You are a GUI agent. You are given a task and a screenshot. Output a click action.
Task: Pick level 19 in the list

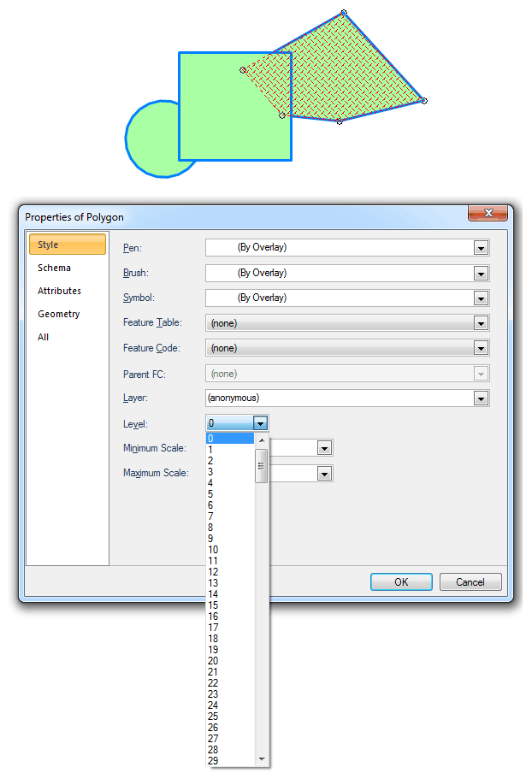[x=230, y=650]
